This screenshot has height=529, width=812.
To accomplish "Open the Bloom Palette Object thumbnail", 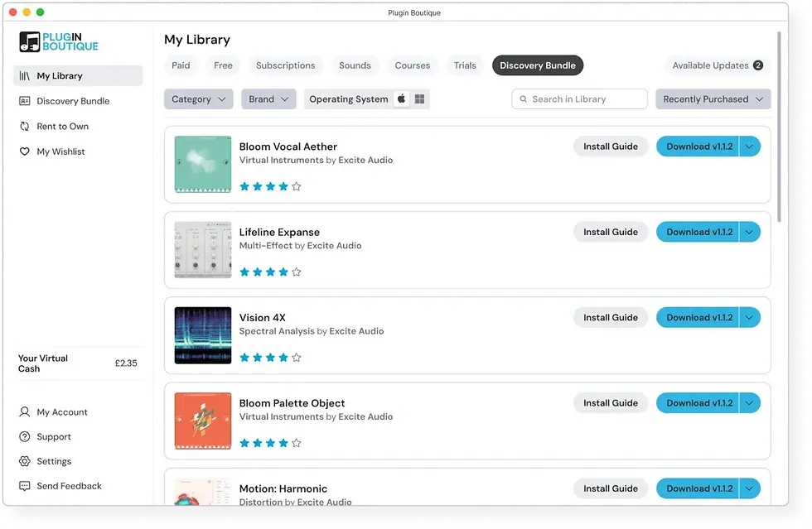I will point(203,421).
